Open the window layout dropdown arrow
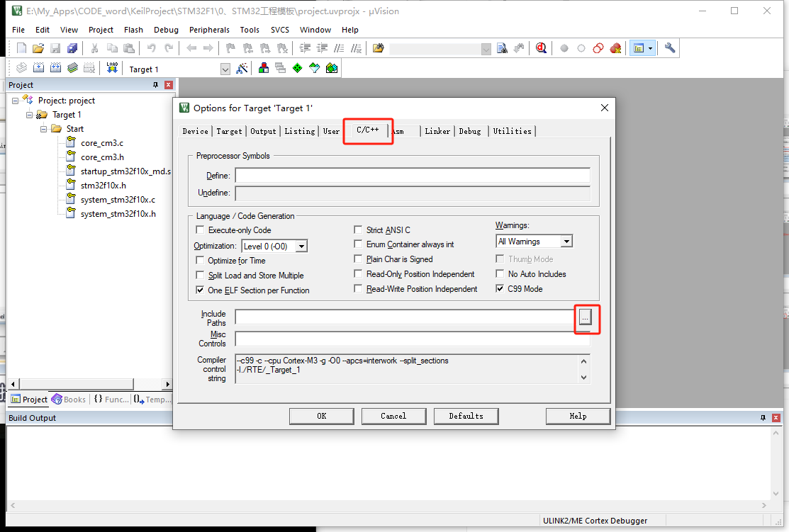 (651, 48)
